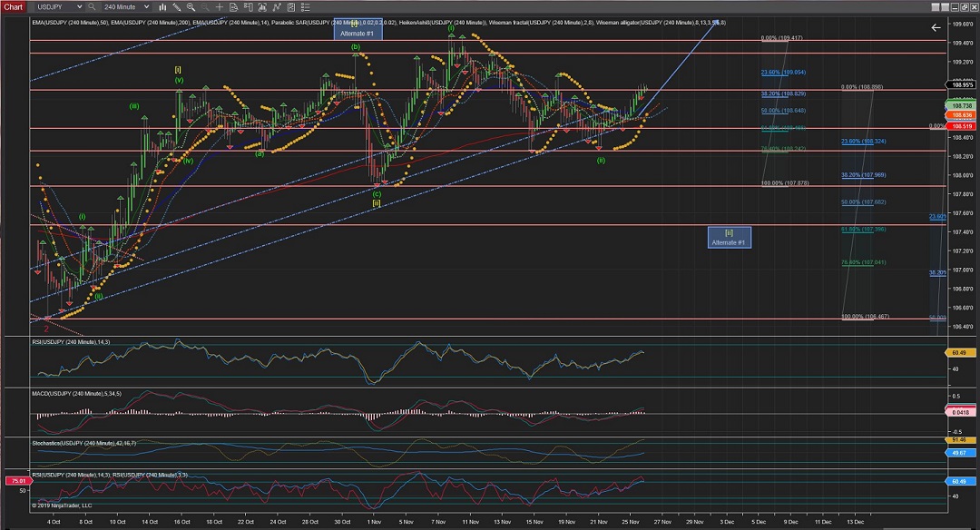Open the Indicators icon in toolbar

[x=277, y=6]
